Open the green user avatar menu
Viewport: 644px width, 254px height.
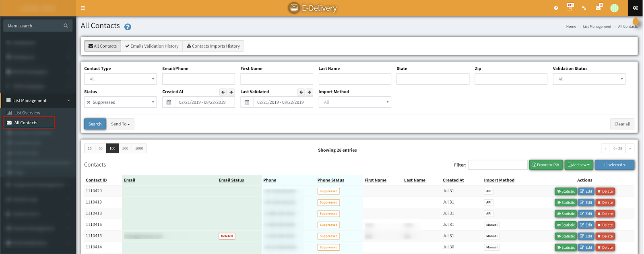pyautogui.click(x=614, y=8)
